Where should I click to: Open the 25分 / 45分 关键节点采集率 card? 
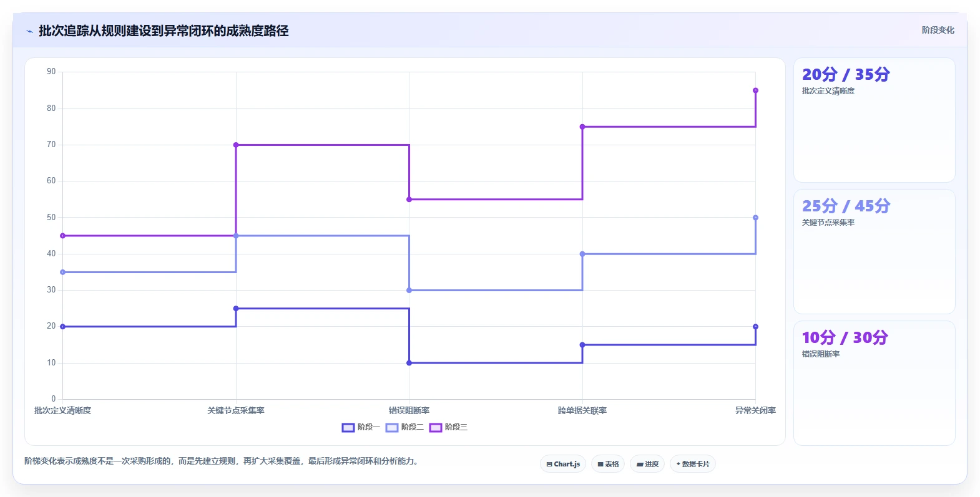tap(874, 252)
